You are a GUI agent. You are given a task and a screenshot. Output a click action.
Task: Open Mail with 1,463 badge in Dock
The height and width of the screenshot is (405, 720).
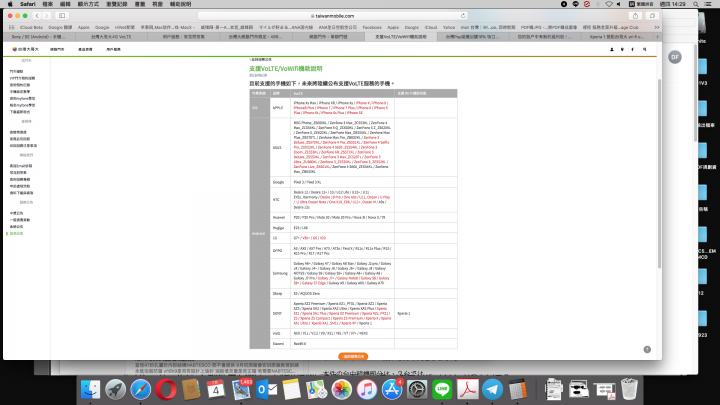(241, 390)
